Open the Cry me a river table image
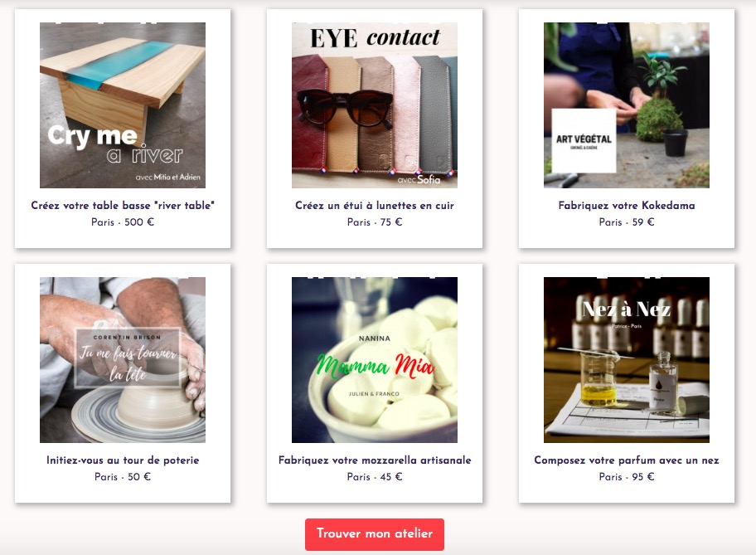The width and height of the screenshot is (756, 555). [x=123, y=105]
